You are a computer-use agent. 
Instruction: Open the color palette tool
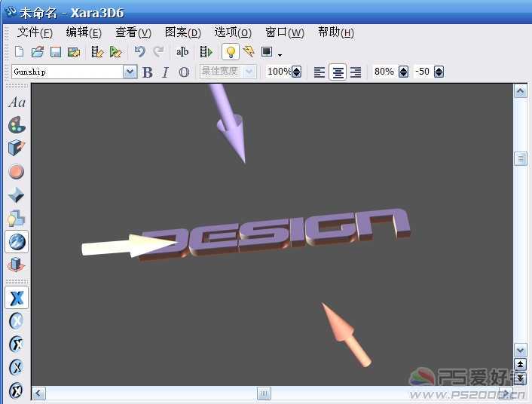pyautogui.click(x=17, y=125)
